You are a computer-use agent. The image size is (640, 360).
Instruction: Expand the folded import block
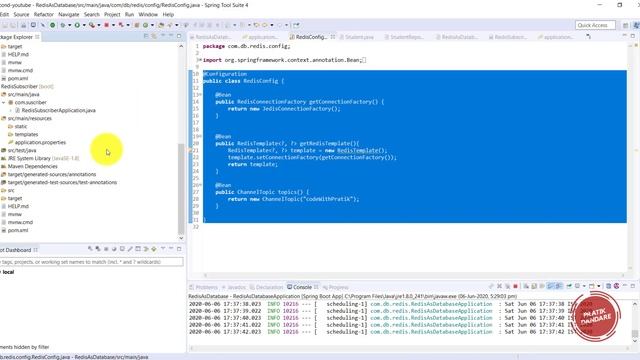[199, 60]
